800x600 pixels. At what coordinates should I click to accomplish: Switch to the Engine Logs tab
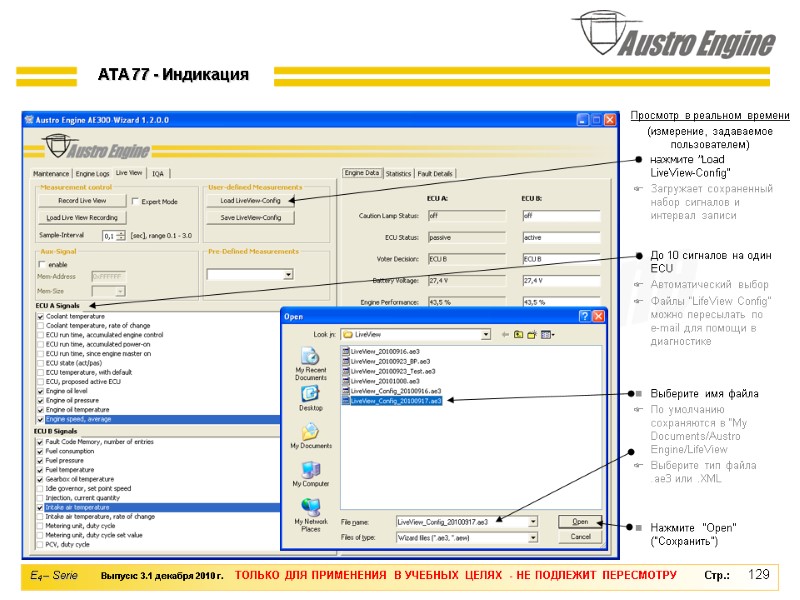click(92, 174)
